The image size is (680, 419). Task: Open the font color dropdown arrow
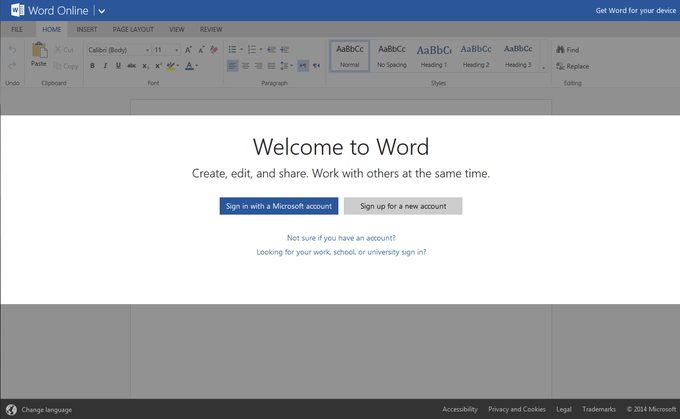196,66
